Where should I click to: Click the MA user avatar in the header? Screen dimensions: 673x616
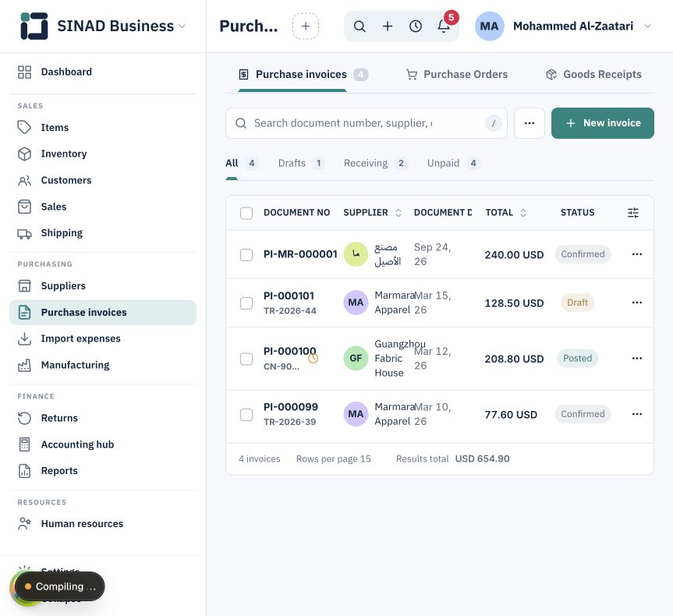[489, 27]
